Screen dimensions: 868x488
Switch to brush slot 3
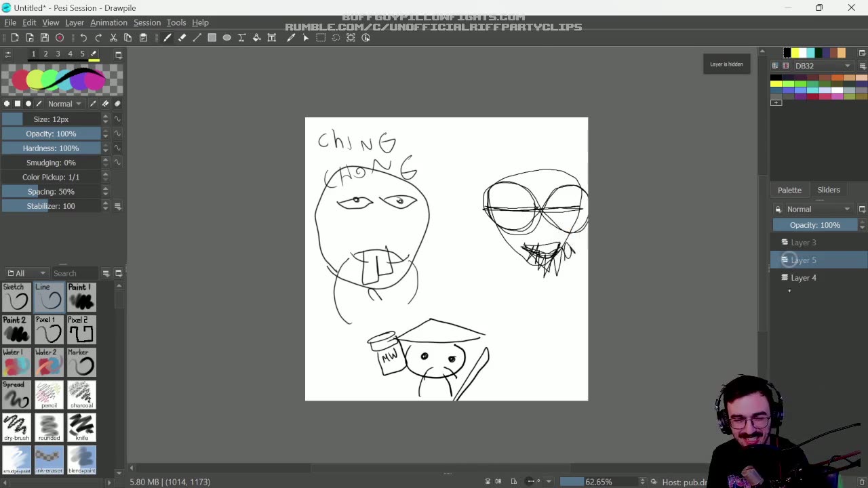coord(58,54)
